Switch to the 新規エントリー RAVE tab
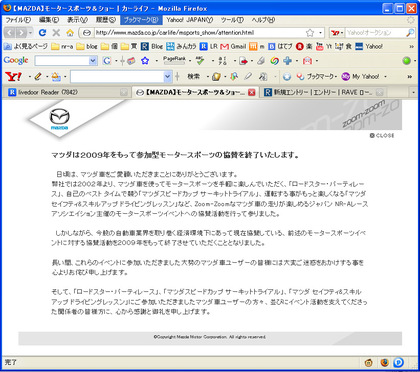The width and height of the screenshot is (420, 372). [x=324, y=92]
